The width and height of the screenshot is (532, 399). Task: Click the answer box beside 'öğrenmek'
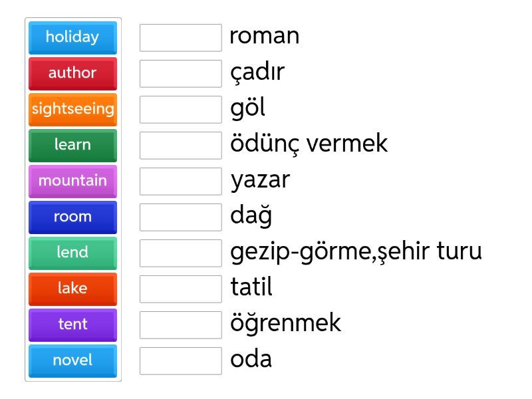click(x=180, y=325)
